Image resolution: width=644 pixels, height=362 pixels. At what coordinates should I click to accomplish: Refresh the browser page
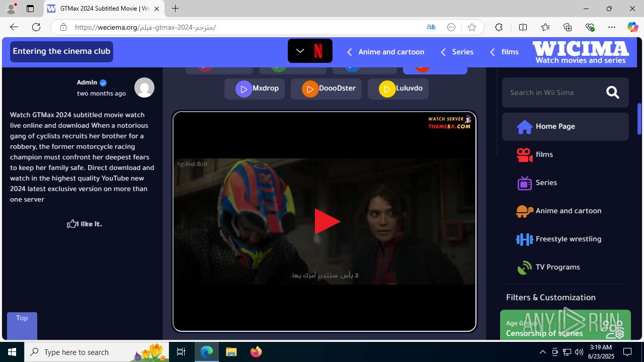[36, 27]
